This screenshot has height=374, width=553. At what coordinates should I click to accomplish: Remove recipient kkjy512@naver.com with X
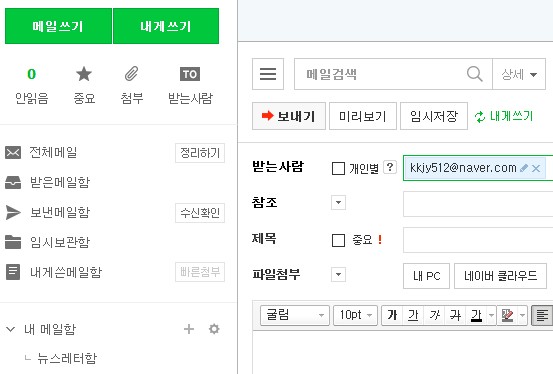[x=536, y=168]
